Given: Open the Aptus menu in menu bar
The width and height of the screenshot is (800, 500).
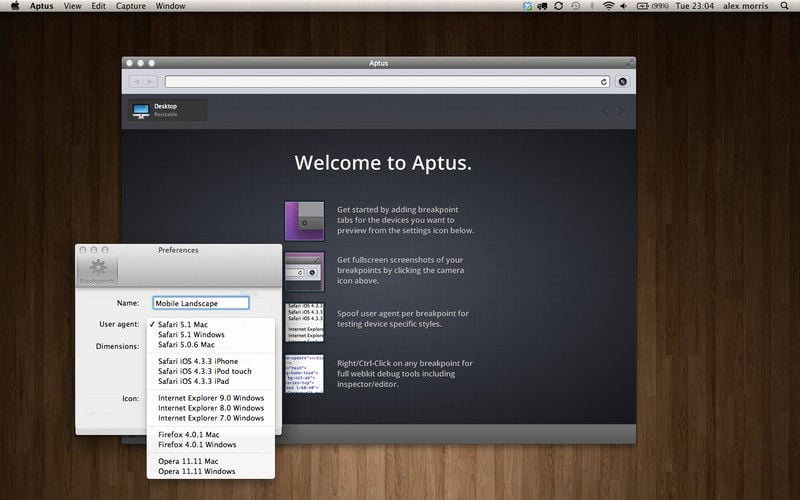Looking at the screenshot, I should pyautogui.click(x=41, y=6).
